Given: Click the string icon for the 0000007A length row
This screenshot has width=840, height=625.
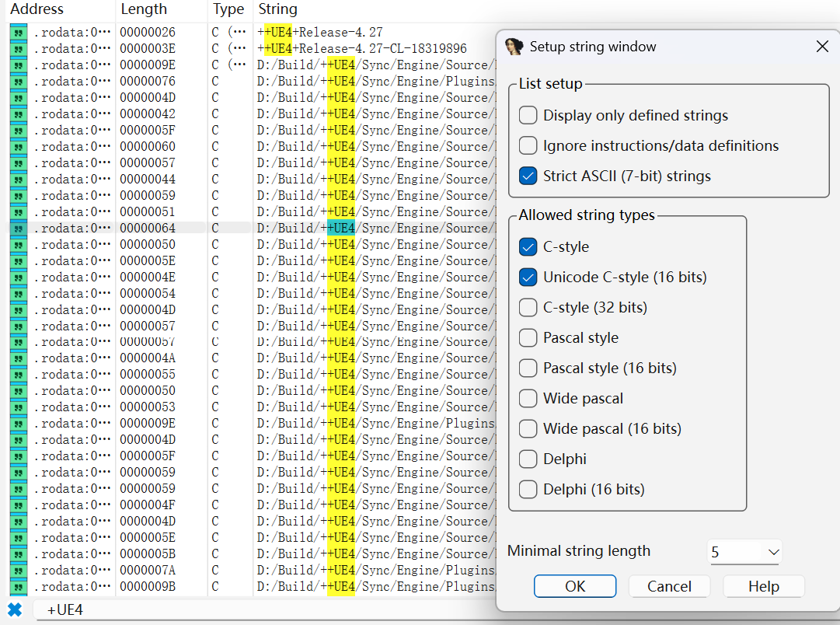Looking at the screenshot, I should [19, 570].
